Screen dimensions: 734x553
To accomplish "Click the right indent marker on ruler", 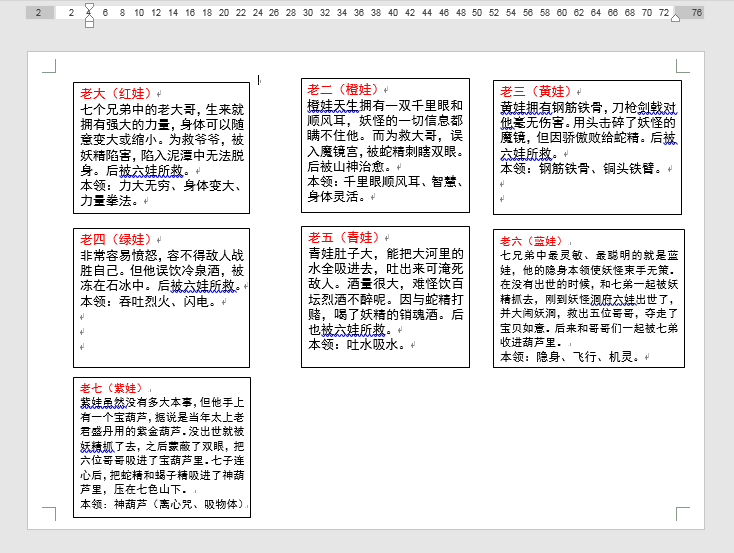I will (675, 18).
